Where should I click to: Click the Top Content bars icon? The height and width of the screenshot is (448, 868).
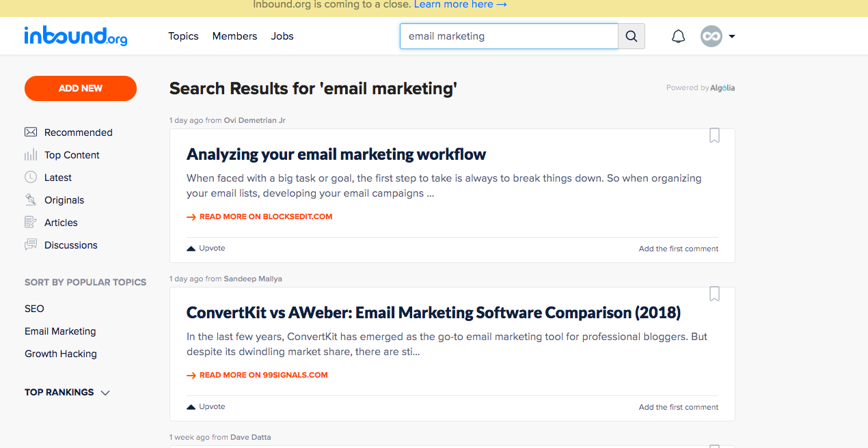pyautogui.click(x=31, y=154)
